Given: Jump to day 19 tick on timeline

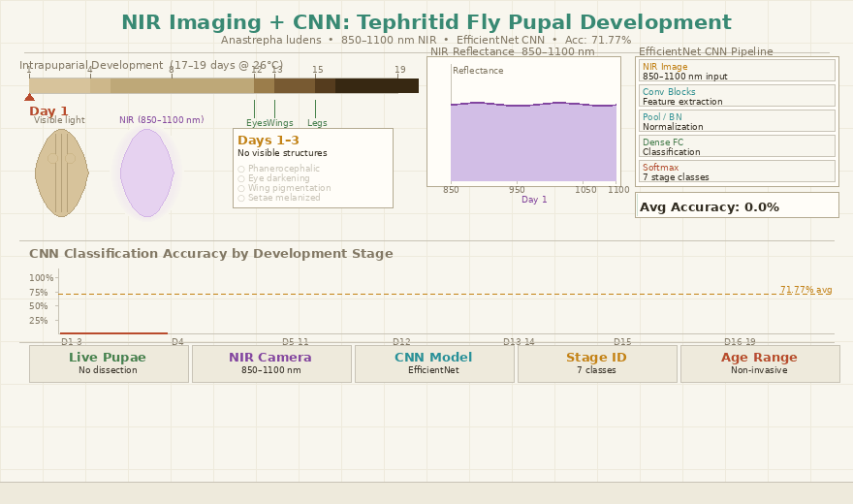Looking at the screenshot, I should [399, 70].
